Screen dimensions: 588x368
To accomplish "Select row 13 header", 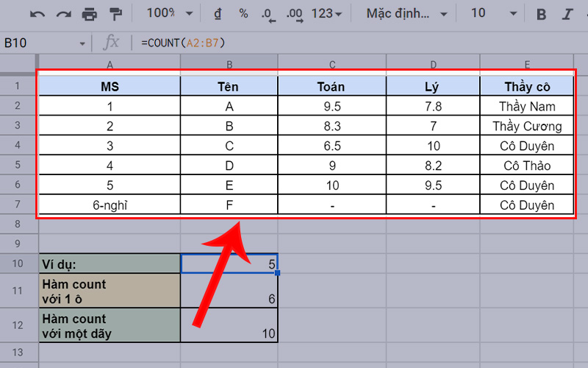I will tap(18, 353).
